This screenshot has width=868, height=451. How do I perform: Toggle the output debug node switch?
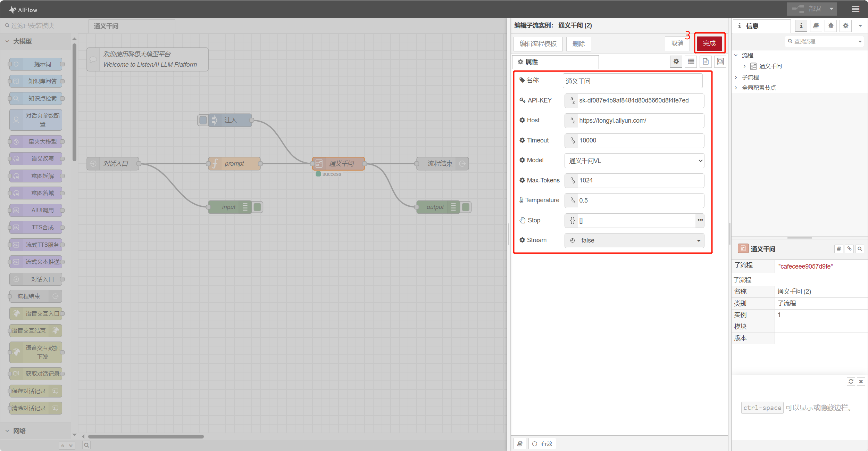[x=466, y=207]
